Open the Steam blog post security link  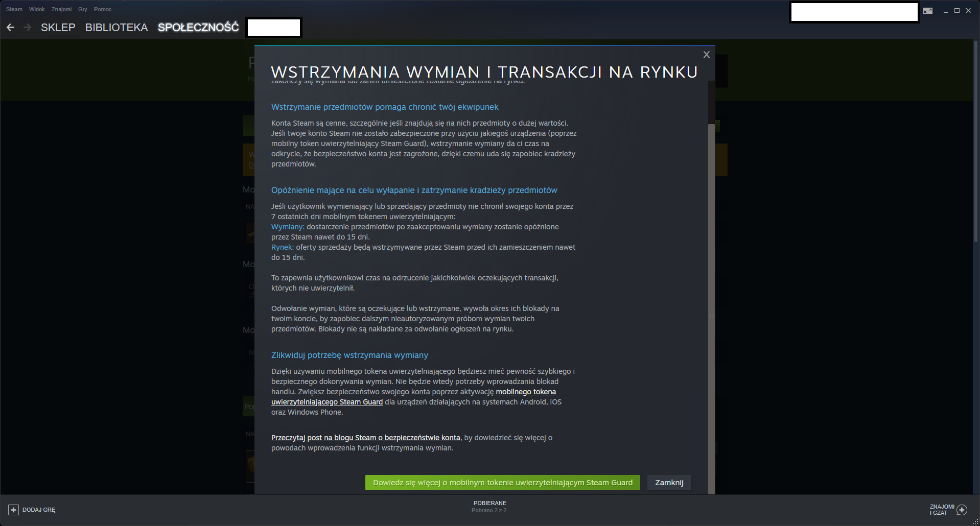tap(365, 438)
